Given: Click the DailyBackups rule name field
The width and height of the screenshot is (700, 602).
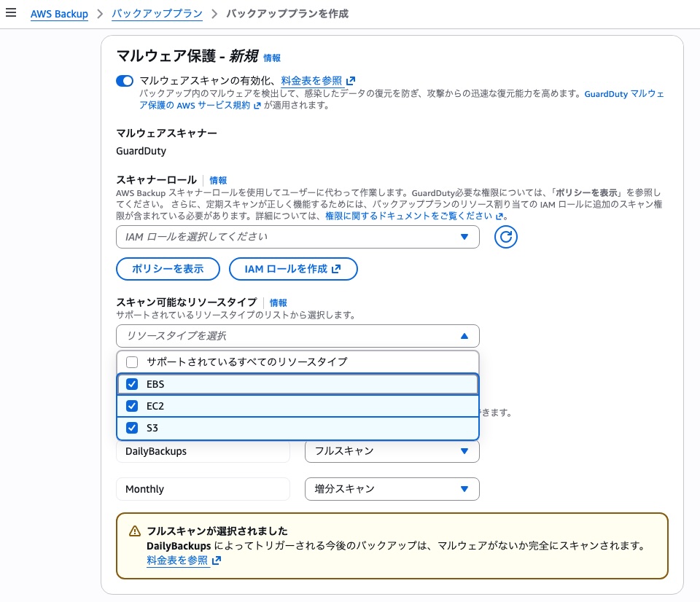Looking at the screenshot, I should coord(203,451).
